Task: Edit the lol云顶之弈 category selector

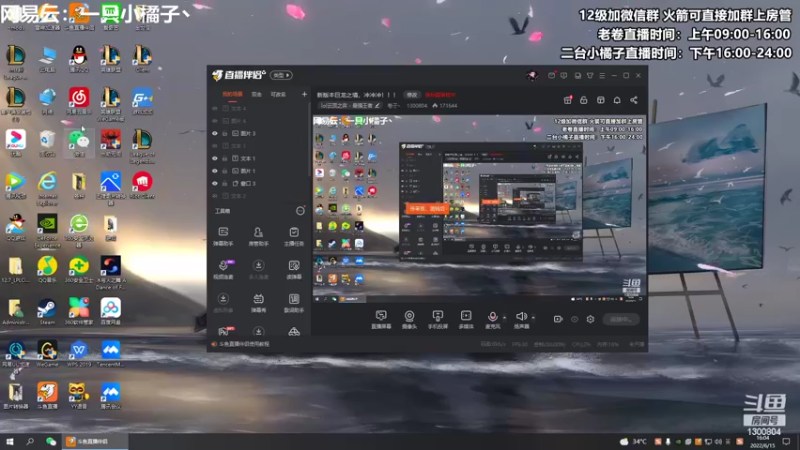Action: (349, 106)
